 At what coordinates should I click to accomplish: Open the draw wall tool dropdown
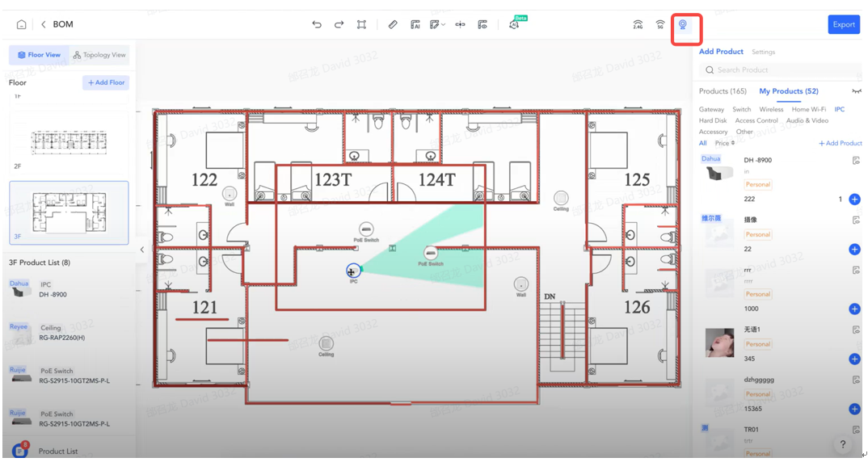tap(437, 24)
